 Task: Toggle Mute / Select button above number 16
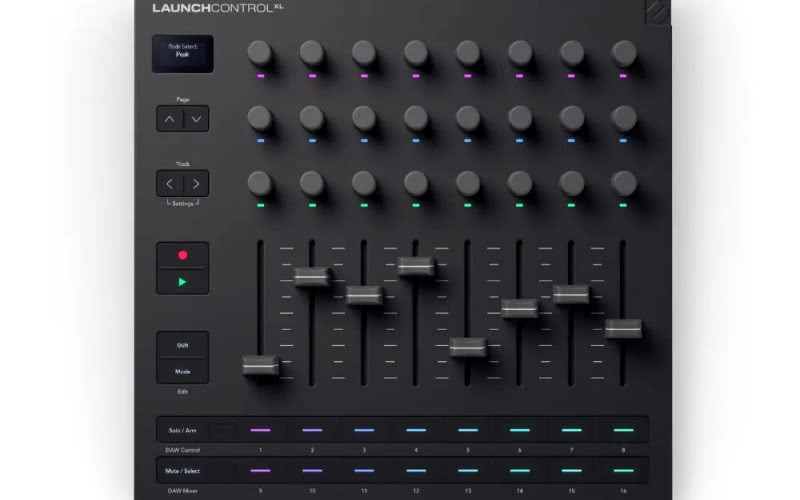[x=623, y=471]
